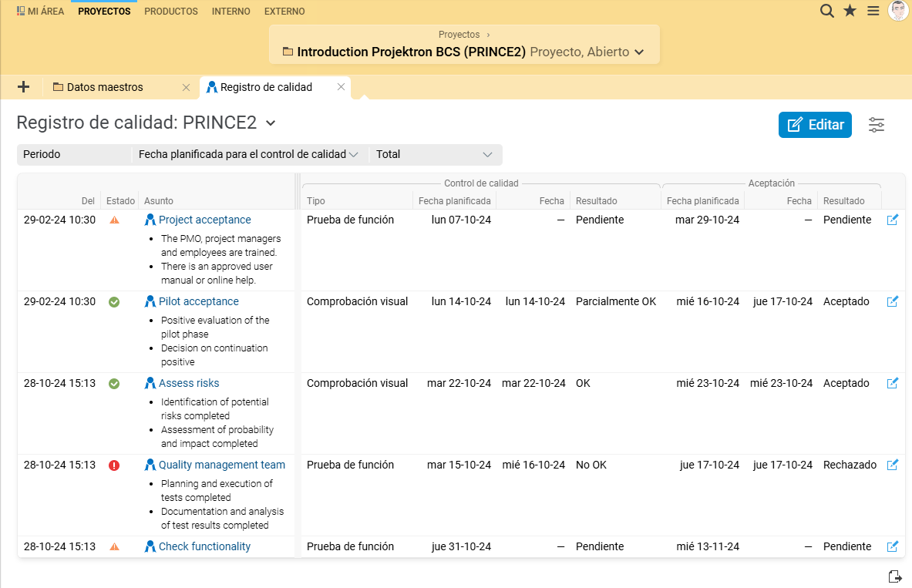The height and width of the screenshot is (588, 912).
Task: Open edit icon for Quality management team row
Action: (x=892, y=465)
